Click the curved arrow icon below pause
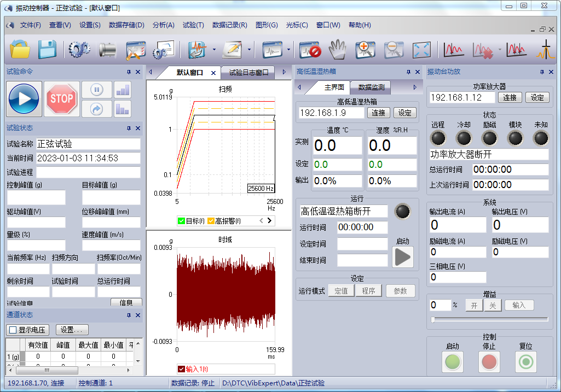The height and width of the screenshot is (392, 561). coord(96,109)
